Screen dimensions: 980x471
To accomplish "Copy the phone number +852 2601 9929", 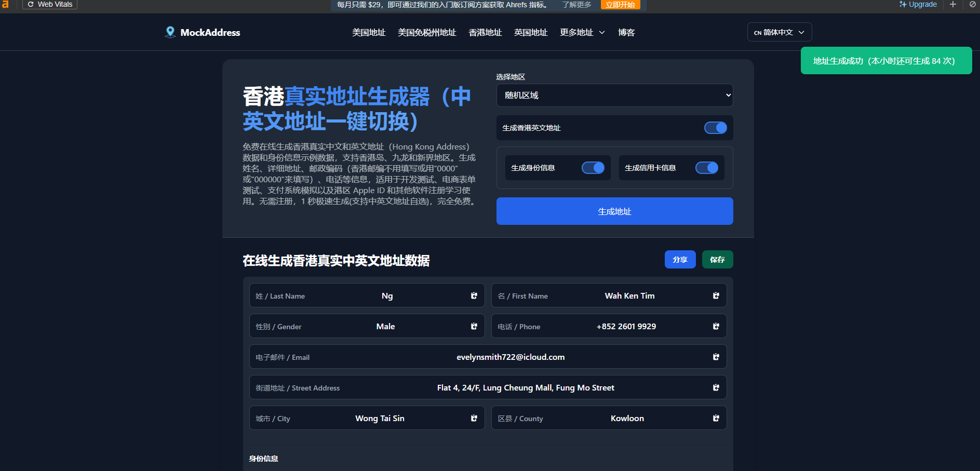I will click(716, 326).
